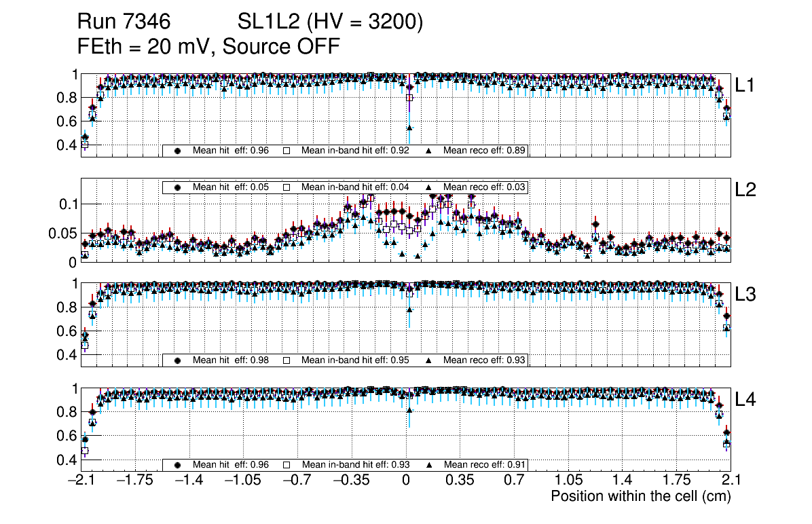This screenshot has height=524, width=812.
Task: Click the filled circle marker in the L1 legend
Action: pos(178,151)
